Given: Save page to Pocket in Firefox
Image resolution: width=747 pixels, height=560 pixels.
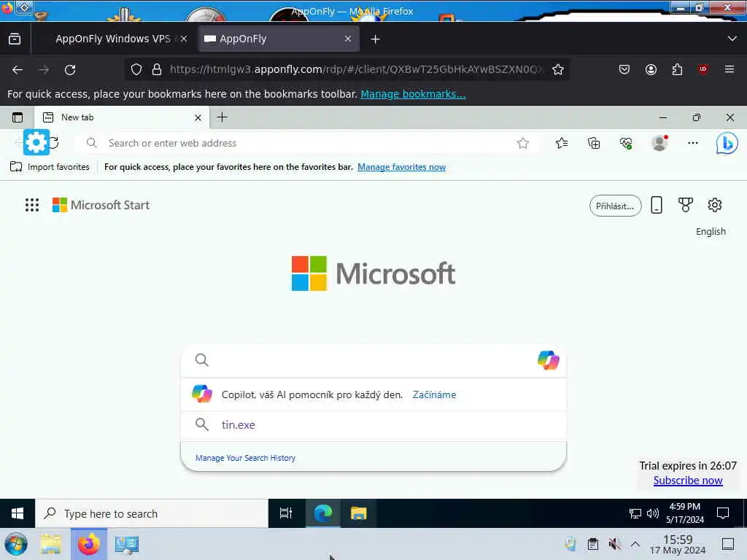Looking at the screenshot, I should [624, 69].
